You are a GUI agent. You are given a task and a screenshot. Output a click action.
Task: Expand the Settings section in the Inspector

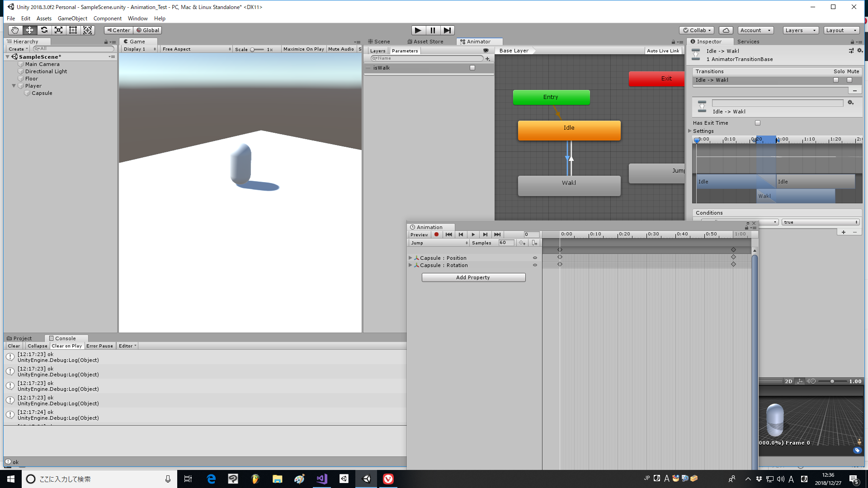pyautogui.click(x=690, y=131)
